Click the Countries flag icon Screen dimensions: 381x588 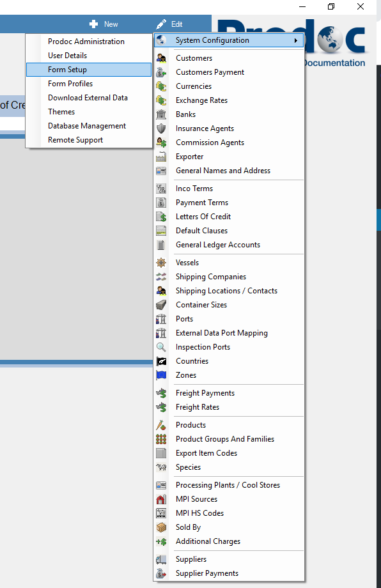point(161,361)
